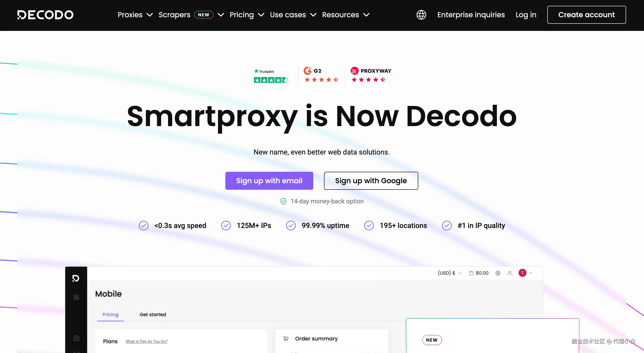644x353 pixels.
Task: Click the G2 rating badge
Action: pyautogui.click(x=321, y=75)
